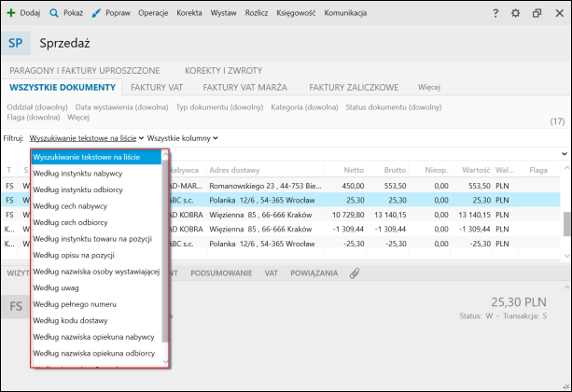Sort by the Flaga column header
Screen dimensions: 572x392
pos(538,170)
